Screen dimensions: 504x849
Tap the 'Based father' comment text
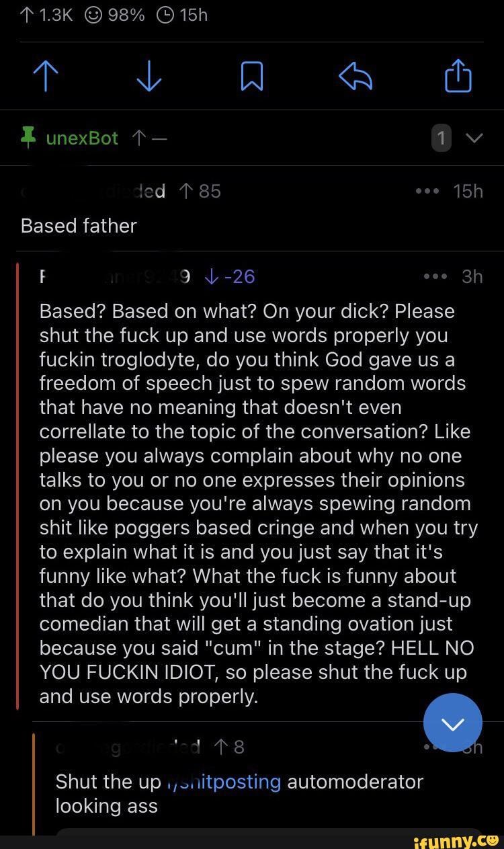point(79,226)
